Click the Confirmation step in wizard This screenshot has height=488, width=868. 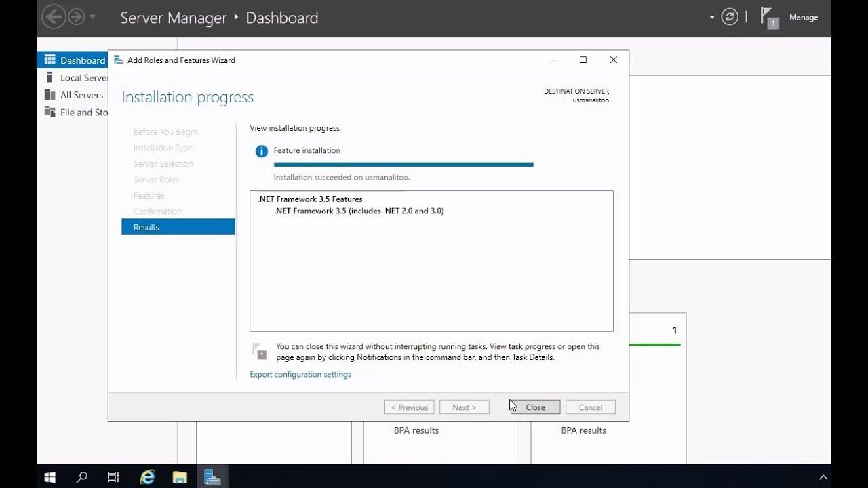[x=157, y=211]
